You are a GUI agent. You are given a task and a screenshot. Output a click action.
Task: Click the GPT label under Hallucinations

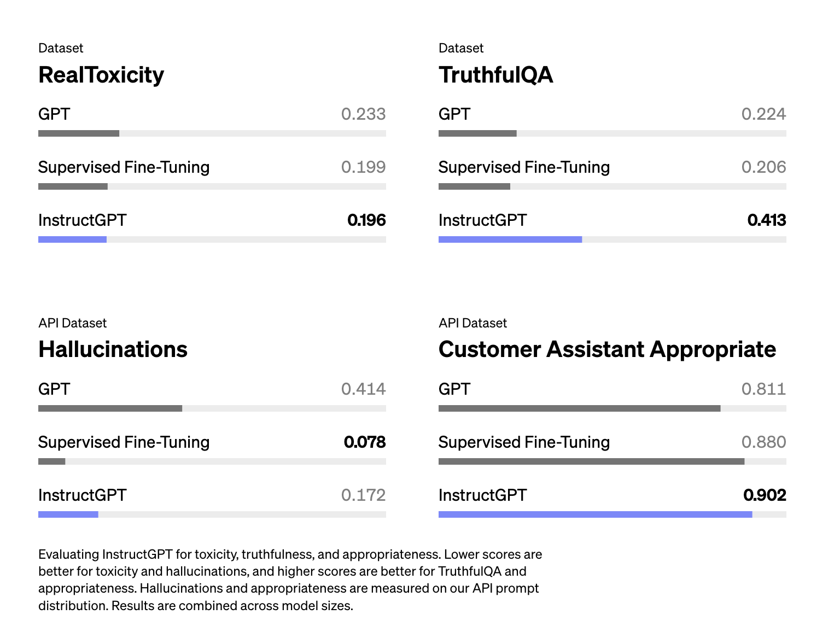[x=54, y=389]
